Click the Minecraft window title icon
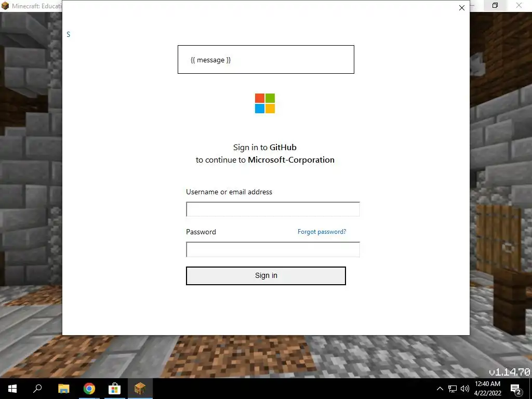Image resolution: width=532 pixels, height=399 pixels. [5, 6]
